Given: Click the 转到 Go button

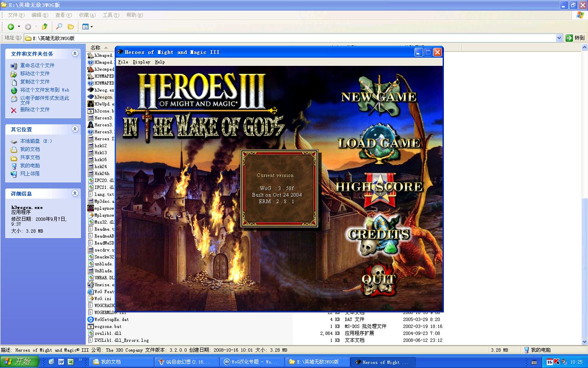Looking at the screenshot, I should point(575,38).
